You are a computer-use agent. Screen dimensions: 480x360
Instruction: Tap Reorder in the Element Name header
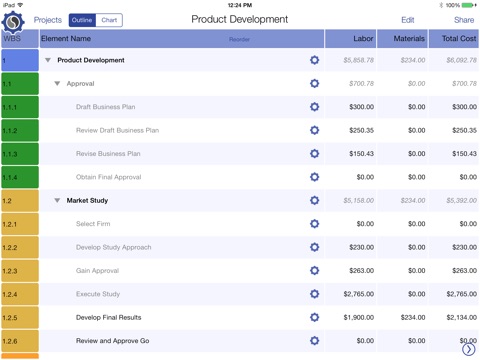(x=239, y=39)
